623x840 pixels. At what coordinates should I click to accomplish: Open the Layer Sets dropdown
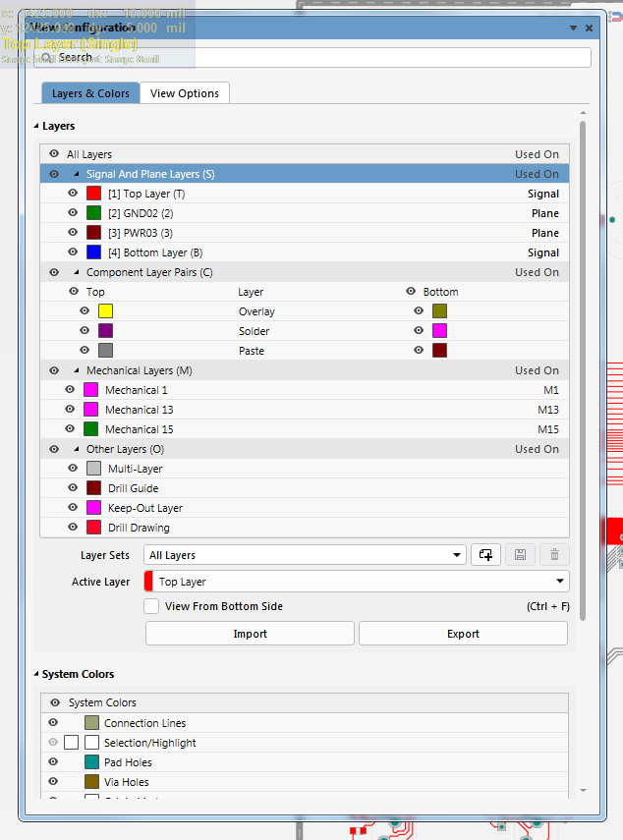pos(305,554)
